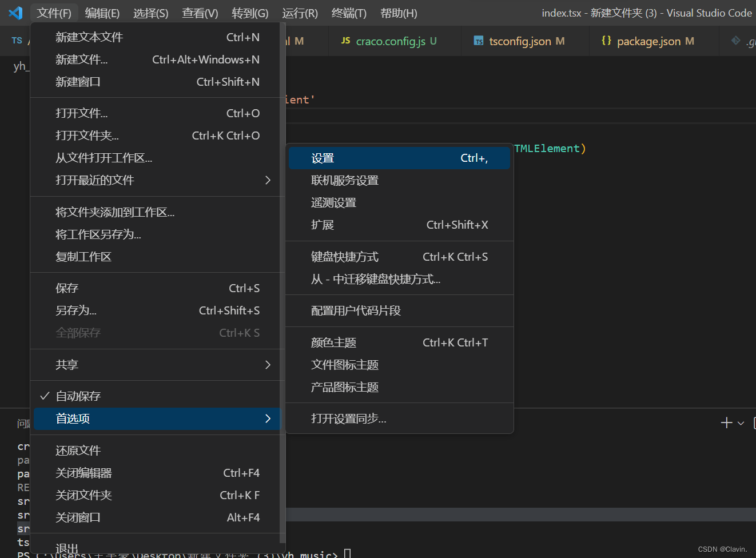
Task: Switch to the craco.config.js tab
Action: coord(395,41)
